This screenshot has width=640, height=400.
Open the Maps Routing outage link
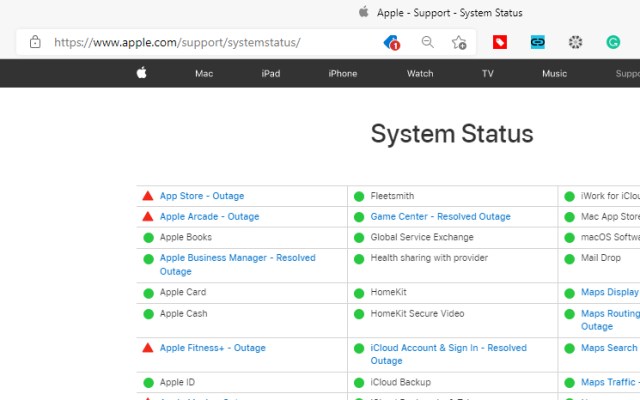click(610, 320)
